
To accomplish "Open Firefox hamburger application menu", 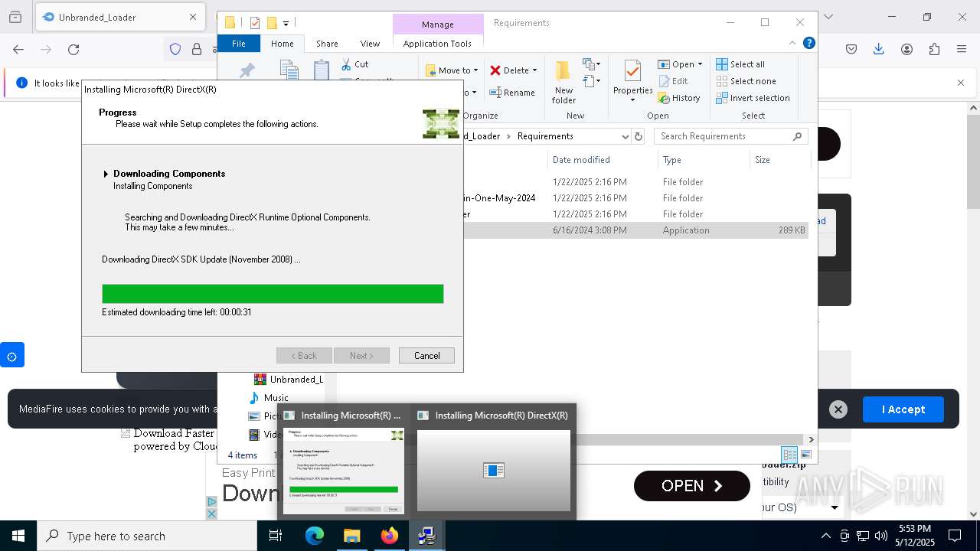I will click(962, 50).
